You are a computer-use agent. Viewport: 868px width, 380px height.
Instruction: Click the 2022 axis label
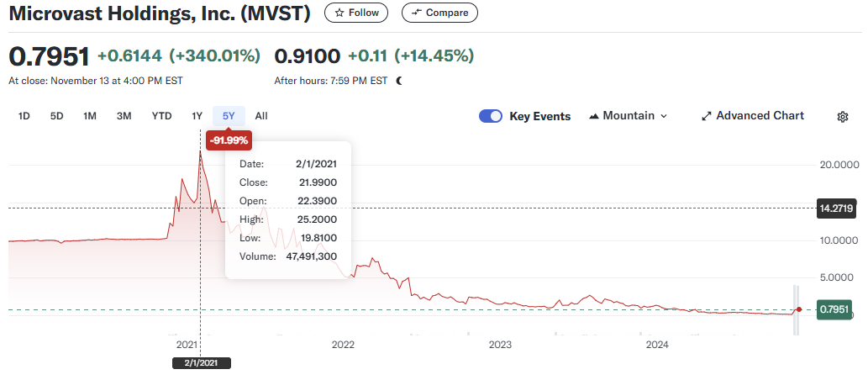343,345
